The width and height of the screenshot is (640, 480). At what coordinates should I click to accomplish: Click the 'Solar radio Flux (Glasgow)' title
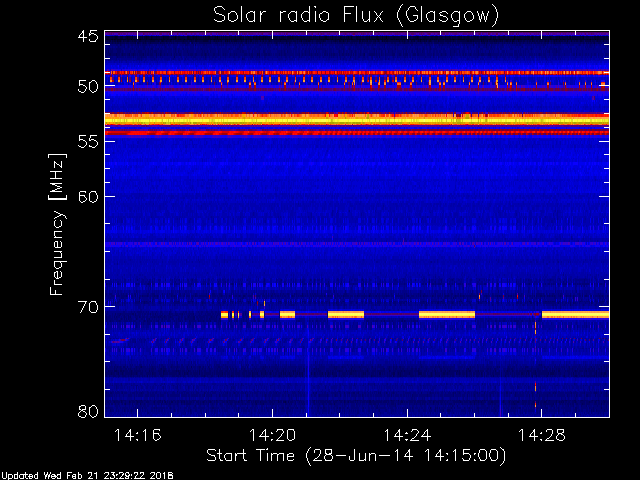click(x=356, y=16)
